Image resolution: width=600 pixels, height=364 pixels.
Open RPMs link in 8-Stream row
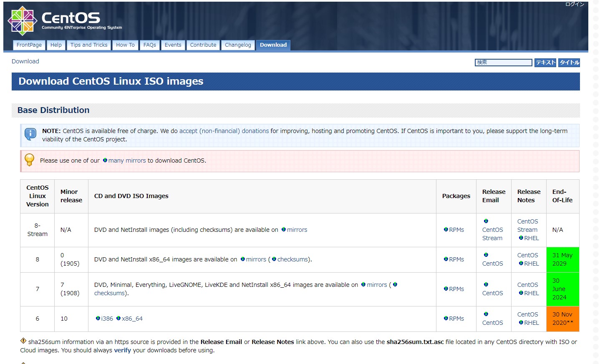[456, 230]
